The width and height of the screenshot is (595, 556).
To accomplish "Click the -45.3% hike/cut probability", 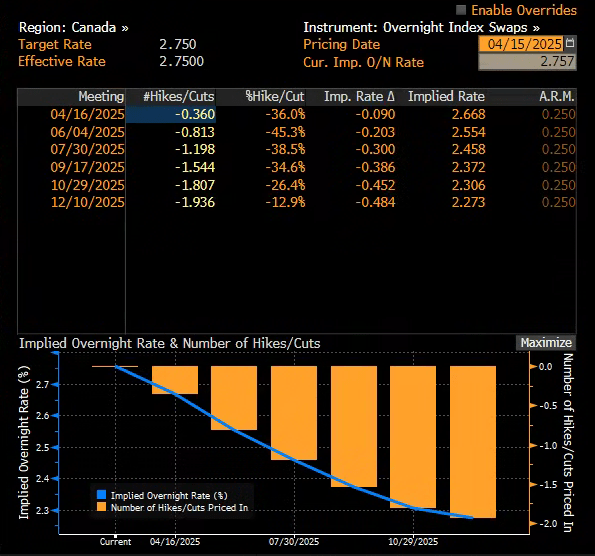I will point(285,132).
